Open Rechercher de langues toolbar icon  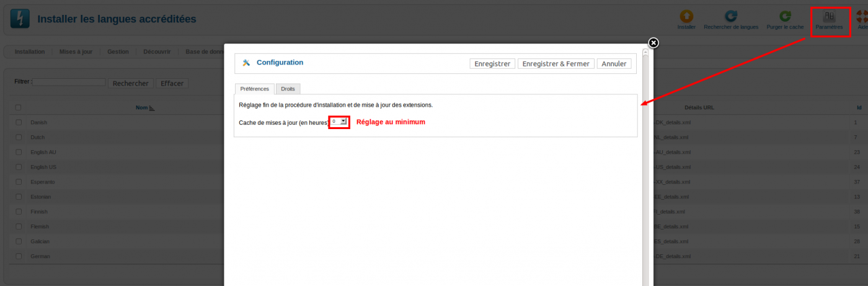(731, 17)
